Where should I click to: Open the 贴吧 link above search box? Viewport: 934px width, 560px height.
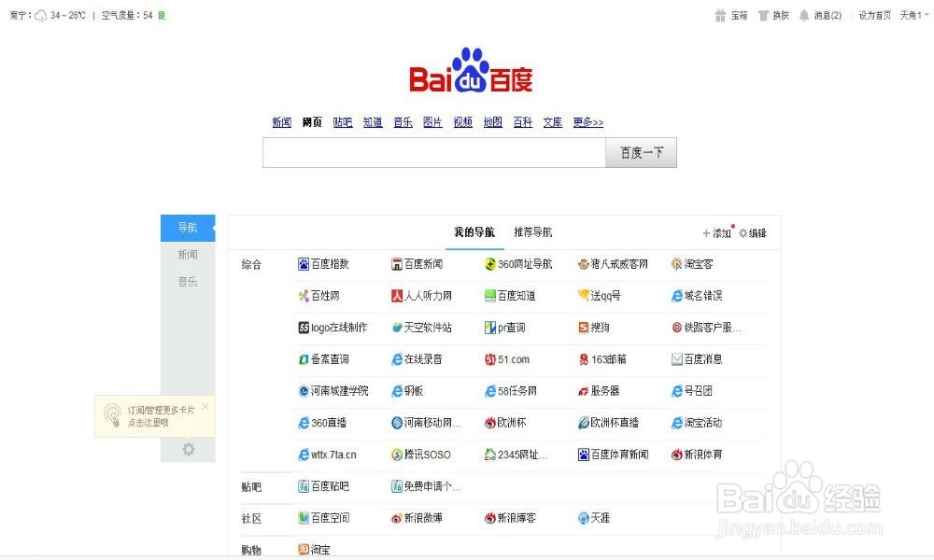click(343, 122)
